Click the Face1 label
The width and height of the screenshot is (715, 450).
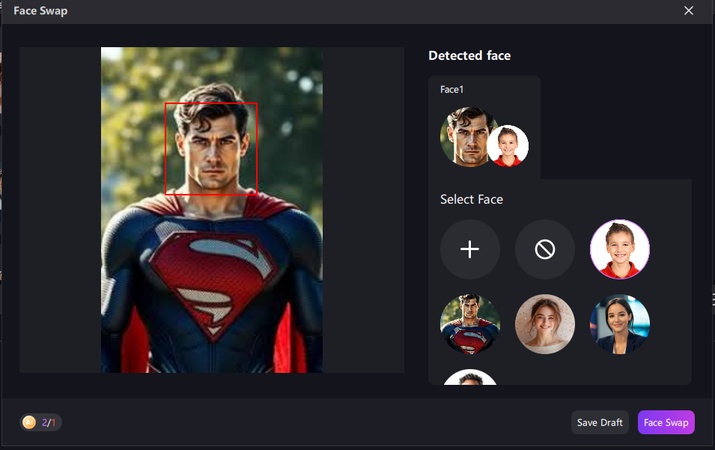[x=452, y=90]
